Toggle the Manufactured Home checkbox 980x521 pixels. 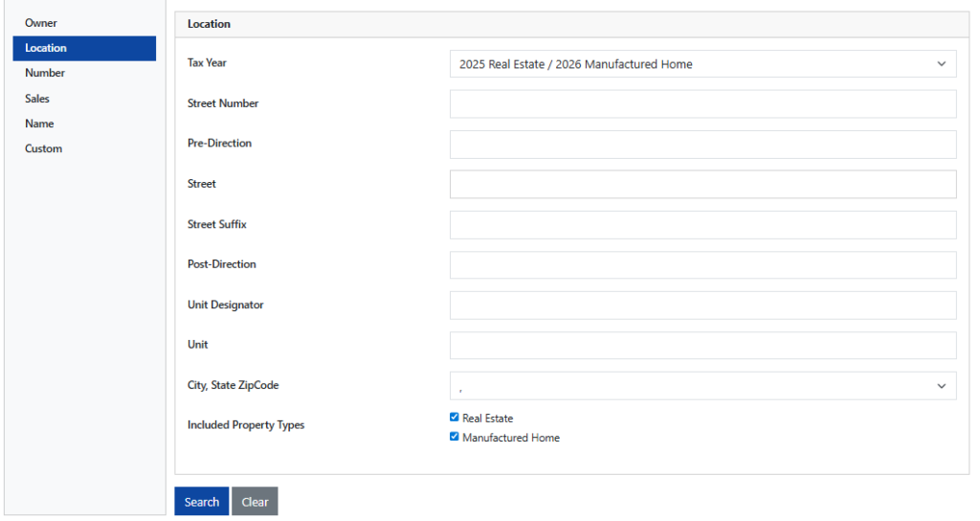click(x=455, y=437)
